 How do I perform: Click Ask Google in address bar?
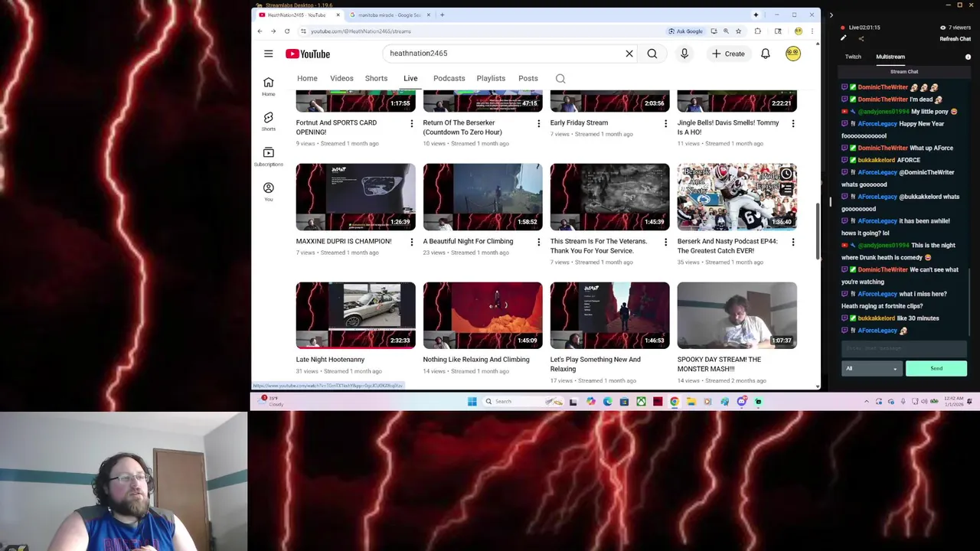coord(685,31)
